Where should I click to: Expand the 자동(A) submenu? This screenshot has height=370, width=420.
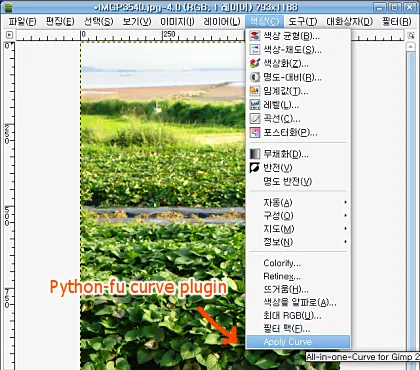point(298,202)
